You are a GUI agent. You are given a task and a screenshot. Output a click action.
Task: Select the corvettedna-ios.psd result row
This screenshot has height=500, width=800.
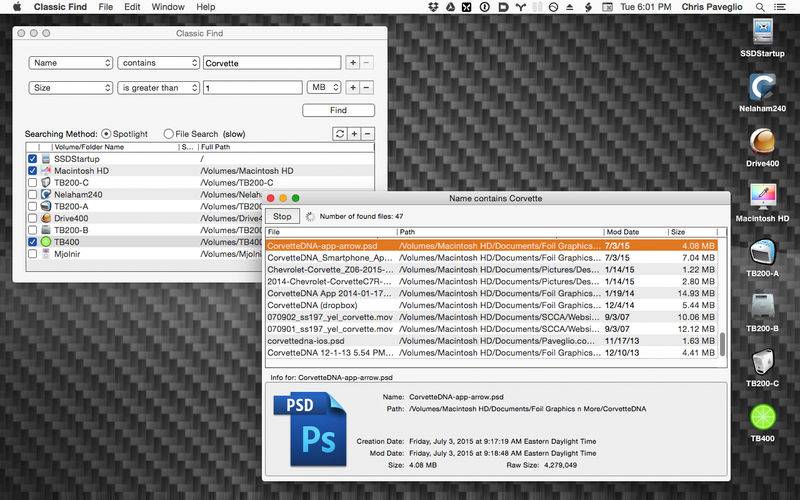(491, 341)
